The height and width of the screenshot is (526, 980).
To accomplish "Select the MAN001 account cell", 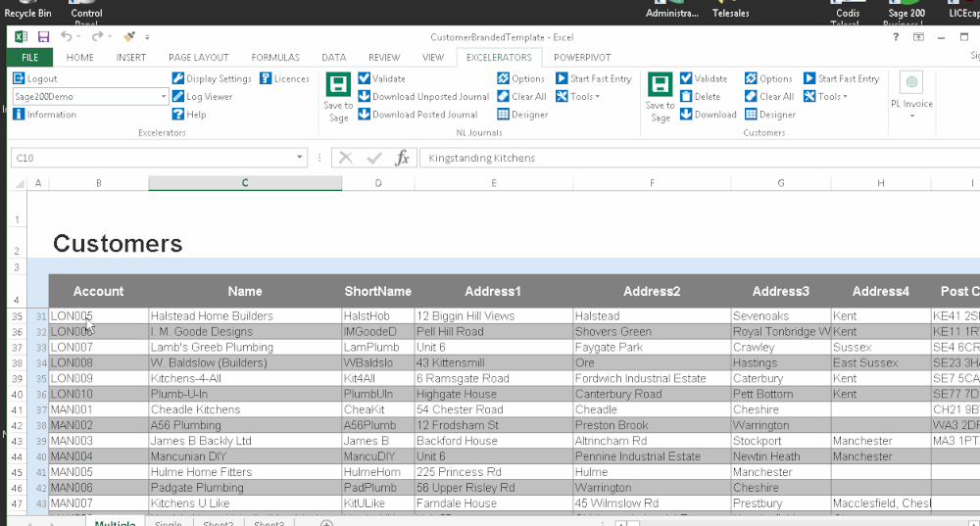I will tap(99, 409).
